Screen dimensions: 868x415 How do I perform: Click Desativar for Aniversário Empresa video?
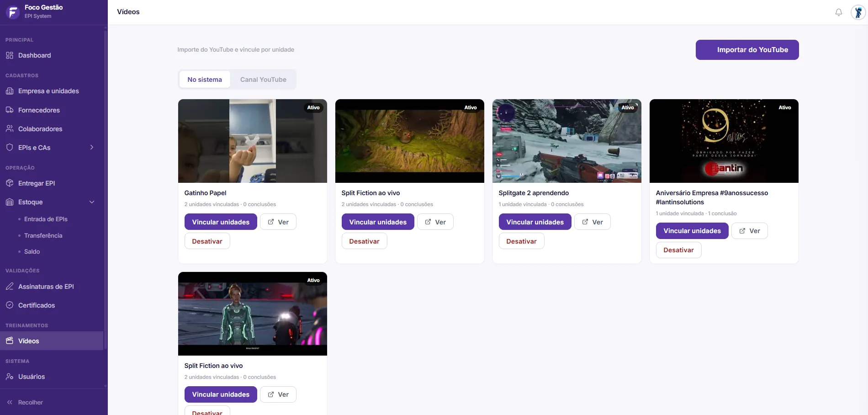pyautogui.click(x=678, y=250)
